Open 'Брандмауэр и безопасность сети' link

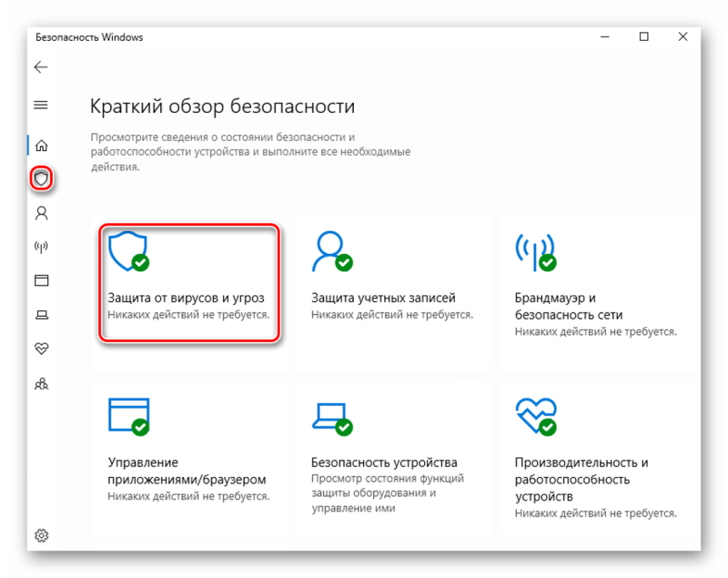coord(568,306)
